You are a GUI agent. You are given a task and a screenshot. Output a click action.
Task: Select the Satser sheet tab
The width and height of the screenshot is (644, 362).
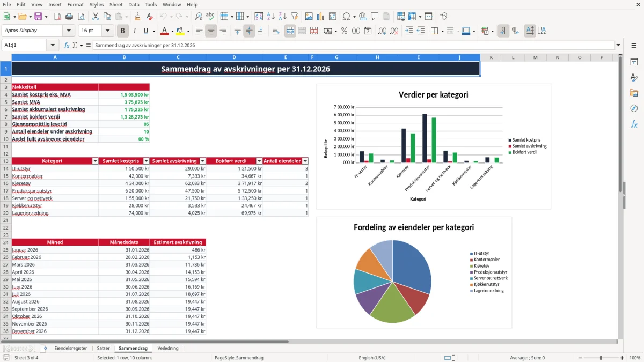point(103,348)
